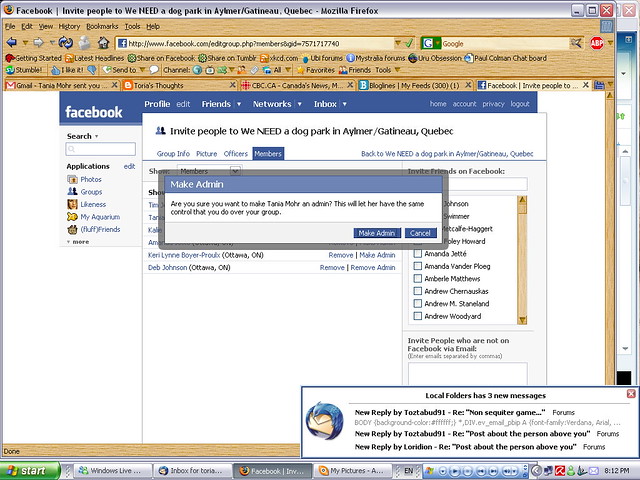
Task: Check the Amberle Matthews checkbox
Action: pos(418,278)
